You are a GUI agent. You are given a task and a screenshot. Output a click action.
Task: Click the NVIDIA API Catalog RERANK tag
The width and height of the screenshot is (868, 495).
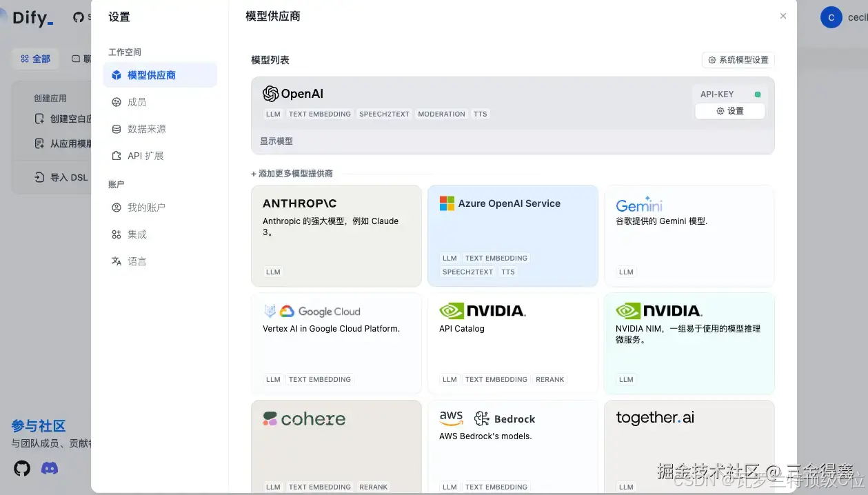[x=550, y=379]
